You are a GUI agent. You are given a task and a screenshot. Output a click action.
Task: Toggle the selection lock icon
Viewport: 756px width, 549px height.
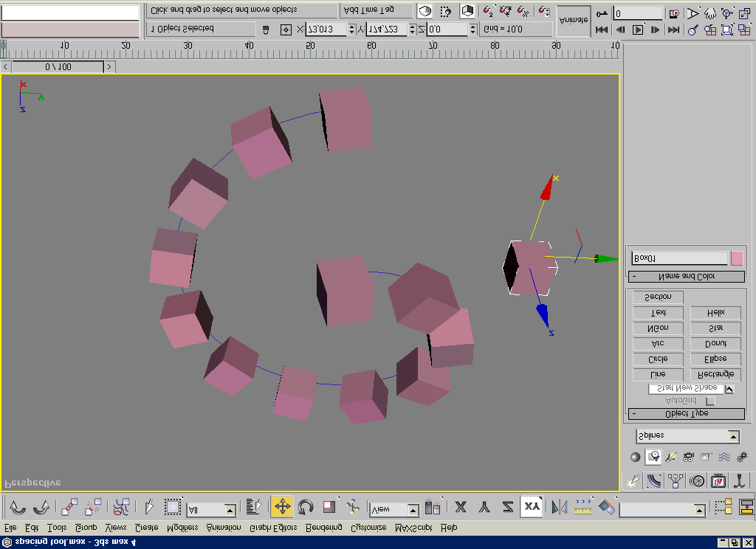265,30
